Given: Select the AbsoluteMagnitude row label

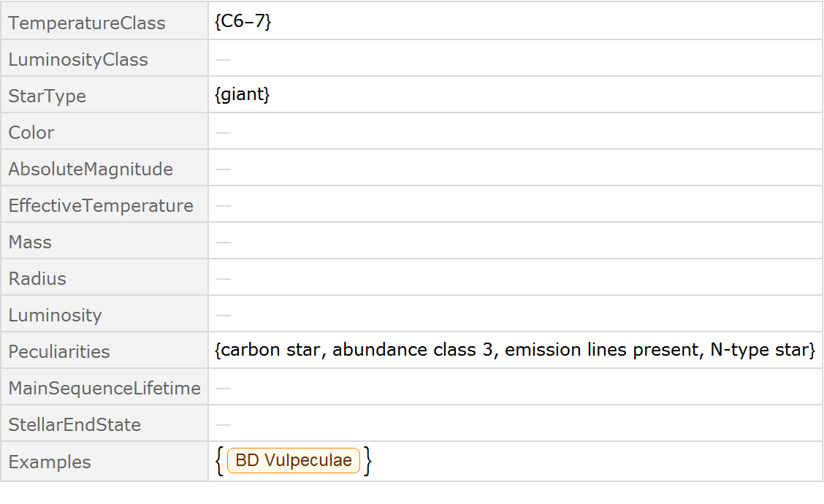Looking at the screenshot, I should tap(91, 169).
